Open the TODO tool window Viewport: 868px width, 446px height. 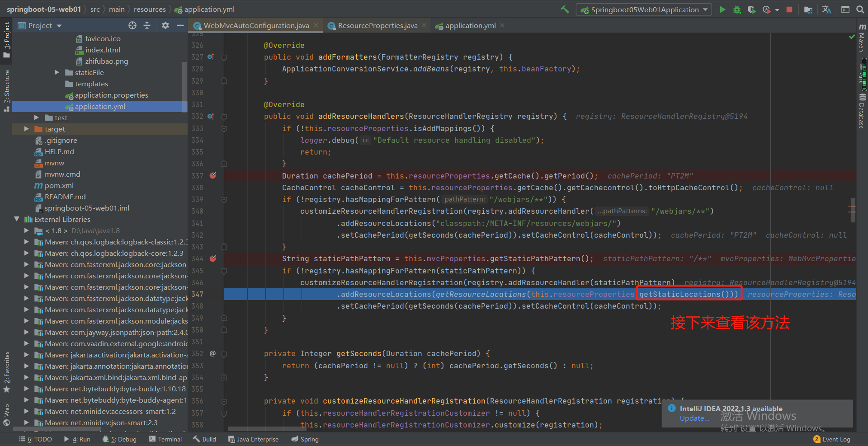click(35, 439)
